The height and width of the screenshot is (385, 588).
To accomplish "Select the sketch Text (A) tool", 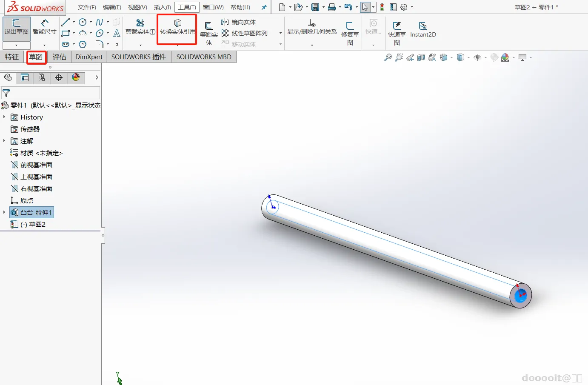I will [x=117, y=33].
